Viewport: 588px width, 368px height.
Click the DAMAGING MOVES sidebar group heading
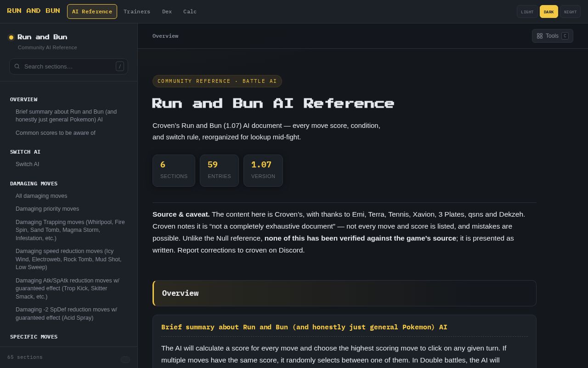coord(34,184)
